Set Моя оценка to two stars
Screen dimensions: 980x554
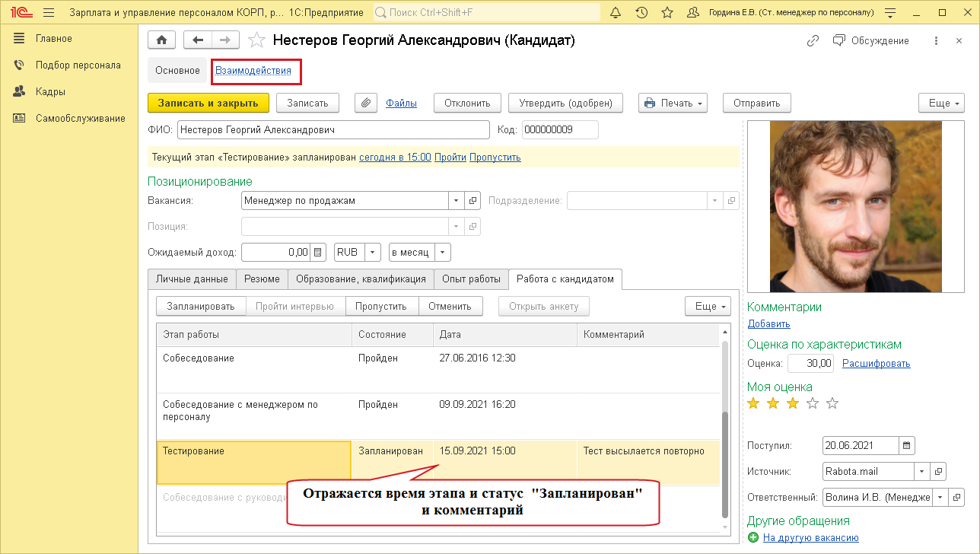(773, 403)
